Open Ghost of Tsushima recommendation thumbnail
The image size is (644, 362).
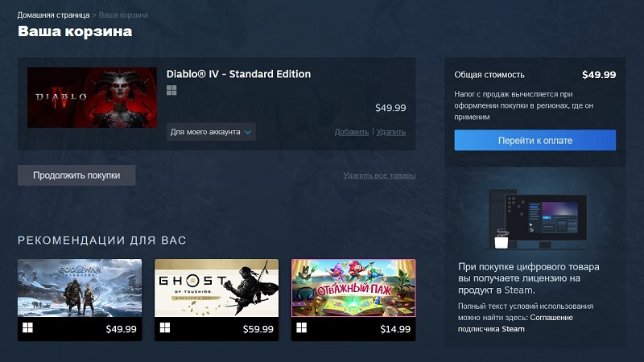pyautogui.click(x=217, y=287)
